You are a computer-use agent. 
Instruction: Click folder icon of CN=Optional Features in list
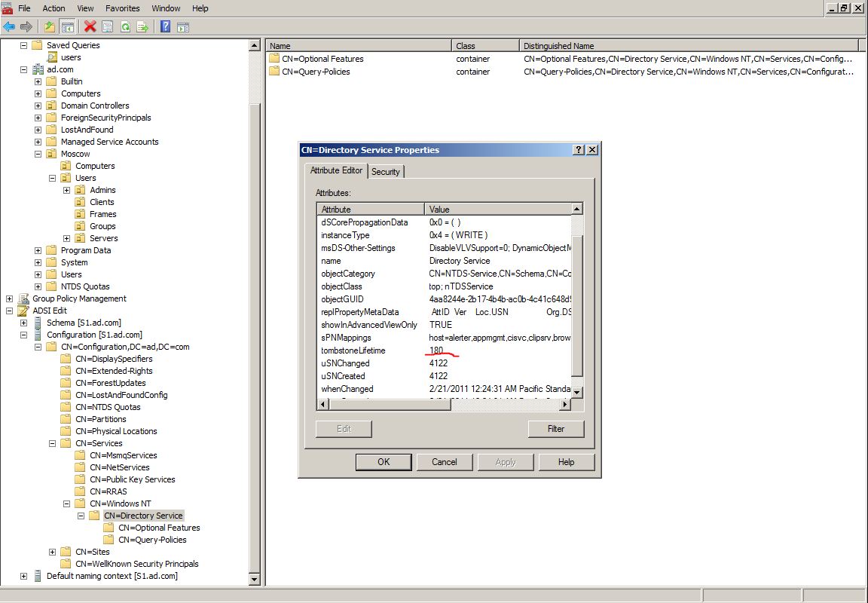tap(274, 59)
